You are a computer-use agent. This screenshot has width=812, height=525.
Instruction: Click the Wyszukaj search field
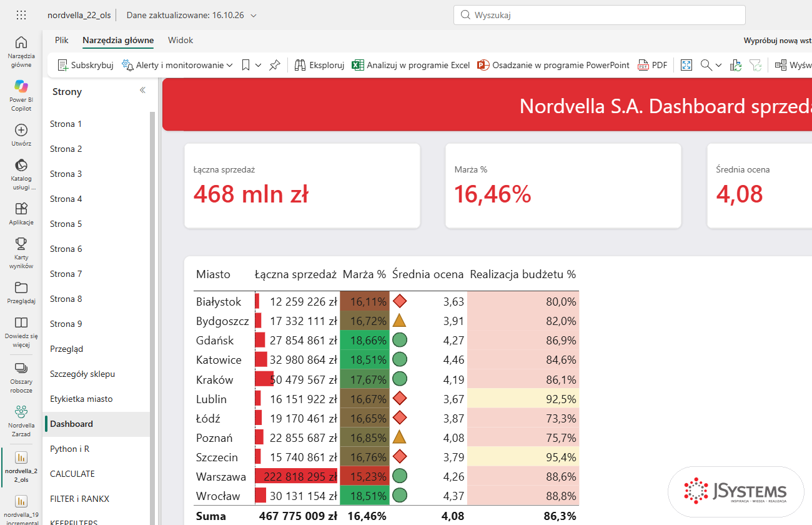[599, 15]
